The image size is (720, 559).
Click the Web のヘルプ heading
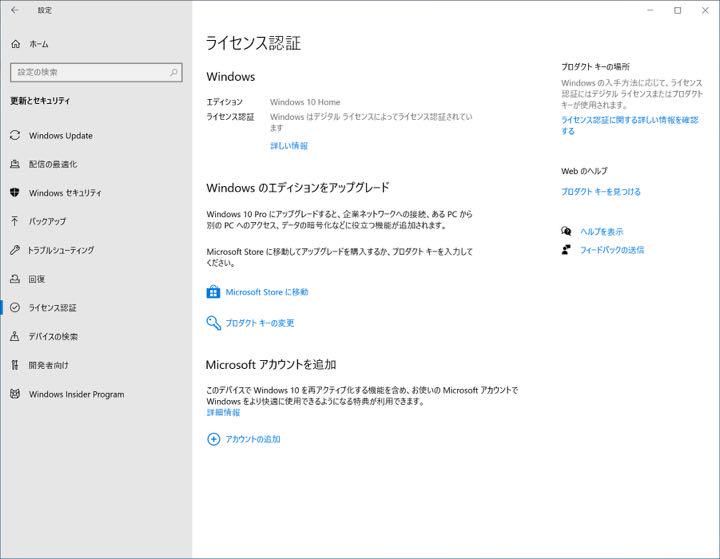(x=584, y=171)
